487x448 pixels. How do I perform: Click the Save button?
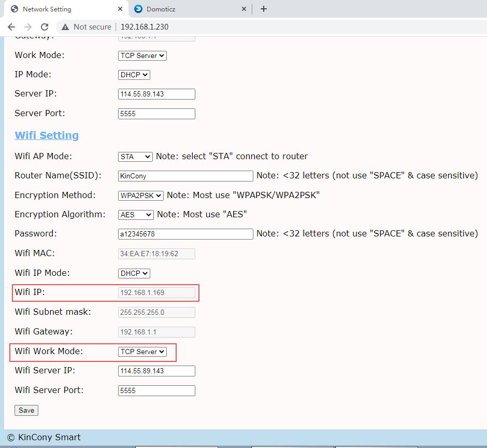click(26, 410)
